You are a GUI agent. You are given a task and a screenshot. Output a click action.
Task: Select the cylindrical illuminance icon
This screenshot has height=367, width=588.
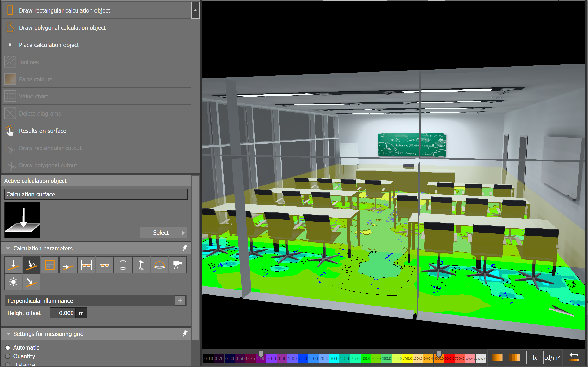click(x=123, y=265)
